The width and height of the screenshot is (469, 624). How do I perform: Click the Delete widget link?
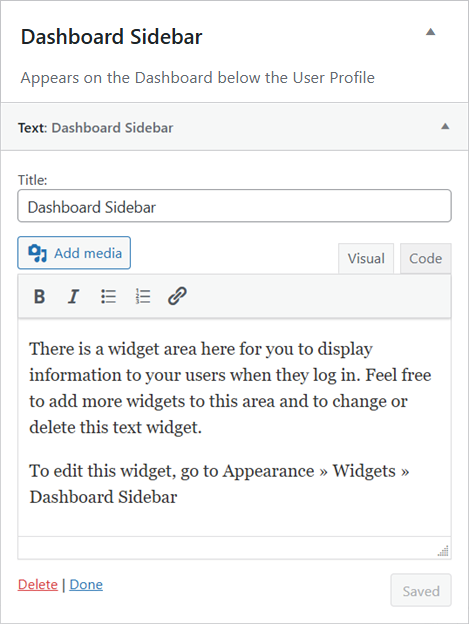click(x=38, y=585)
